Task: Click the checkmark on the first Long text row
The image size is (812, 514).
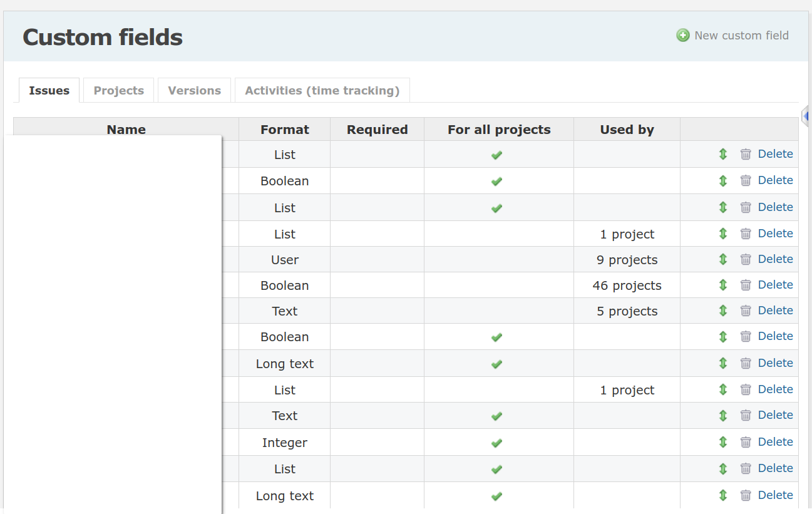Action: click(x=496, y=364)
